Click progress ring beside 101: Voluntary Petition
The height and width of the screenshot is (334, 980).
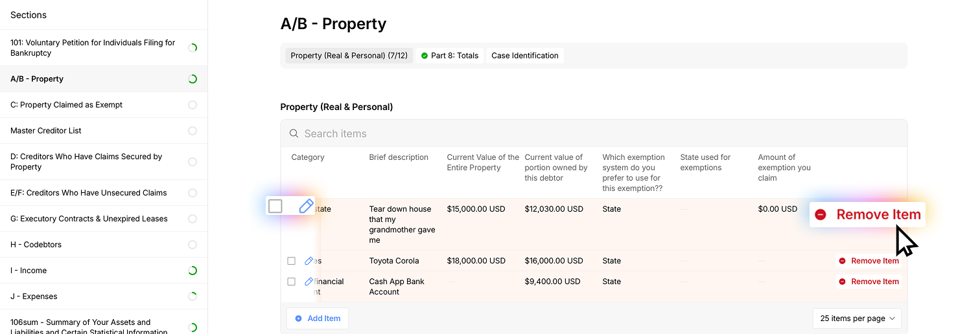(x=192, y=48)
